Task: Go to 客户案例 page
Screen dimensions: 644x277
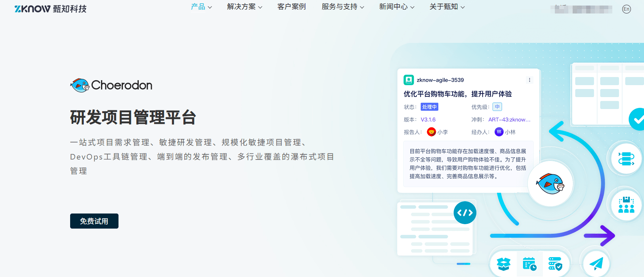Action: click(x=292, y=7)
